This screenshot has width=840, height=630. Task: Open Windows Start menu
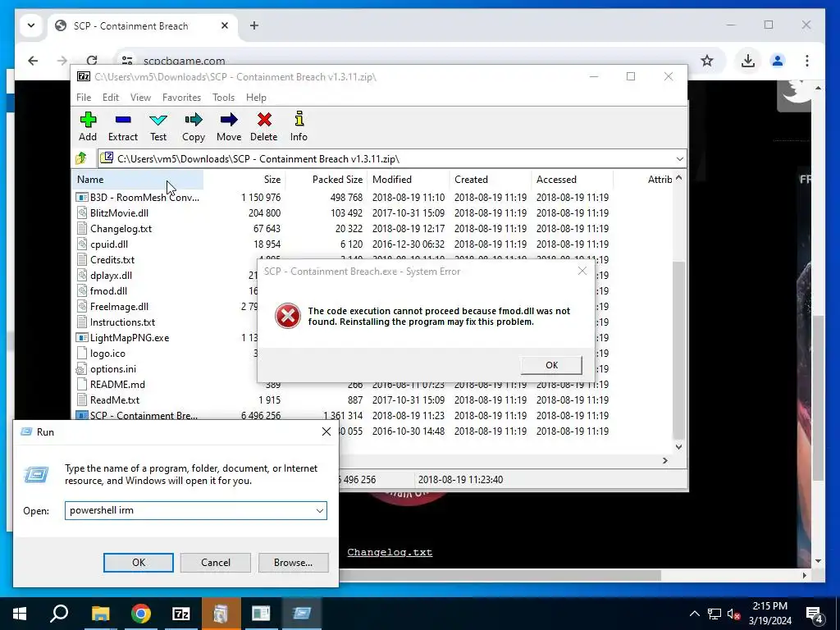pyautogui.click(x=20, y=614)
